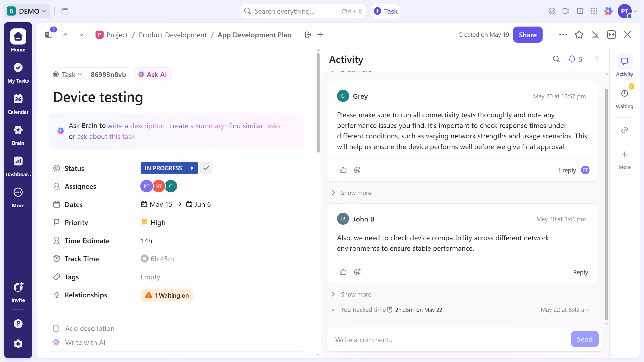The image size is (644, 362).
Task: Open the reminders alarm icon in the top bar
Action: point(580,11)
